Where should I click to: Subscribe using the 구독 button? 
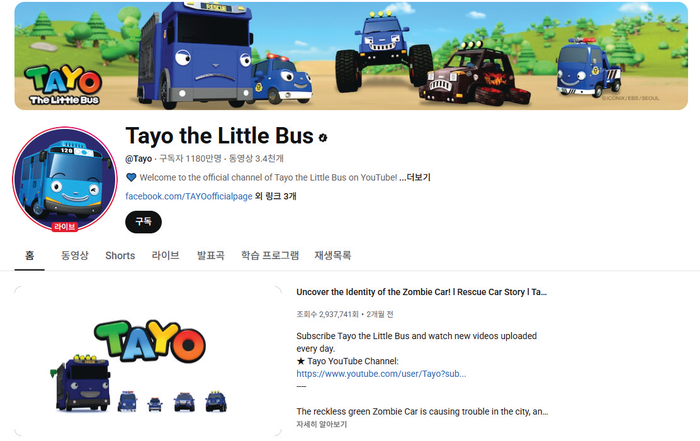click(143, 222)
